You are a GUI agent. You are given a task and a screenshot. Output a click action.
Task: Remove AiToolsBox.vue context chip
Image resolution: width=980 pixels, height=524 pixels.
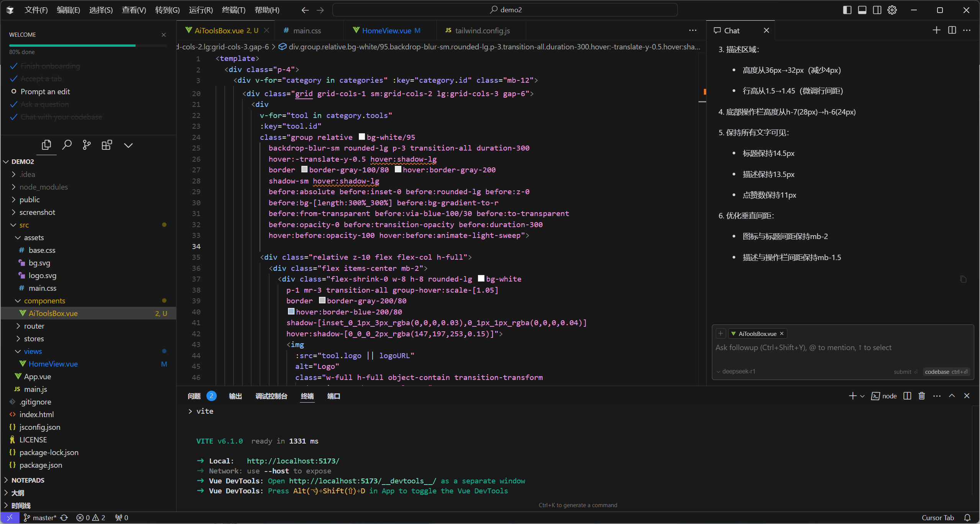coord(782,334)
